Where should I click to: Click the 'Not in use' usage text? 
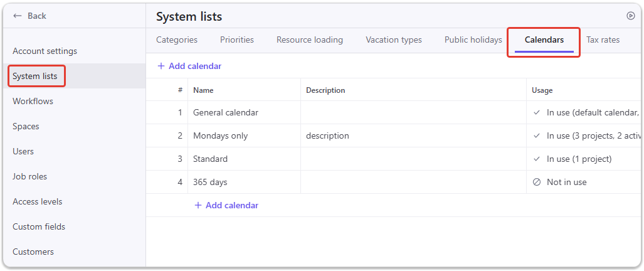[567, 182]
